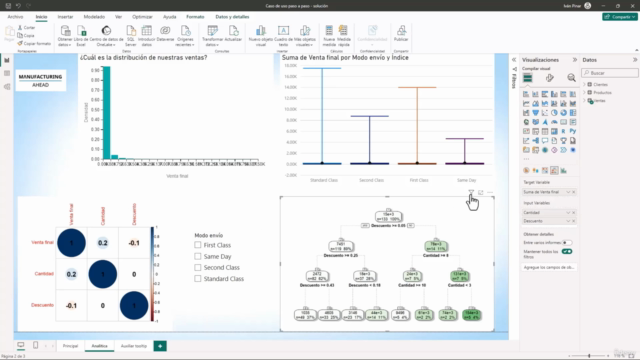Viewport: 640px width, 360px height.
Task: Expand the Filtros pane
Action: coord(514,60)
